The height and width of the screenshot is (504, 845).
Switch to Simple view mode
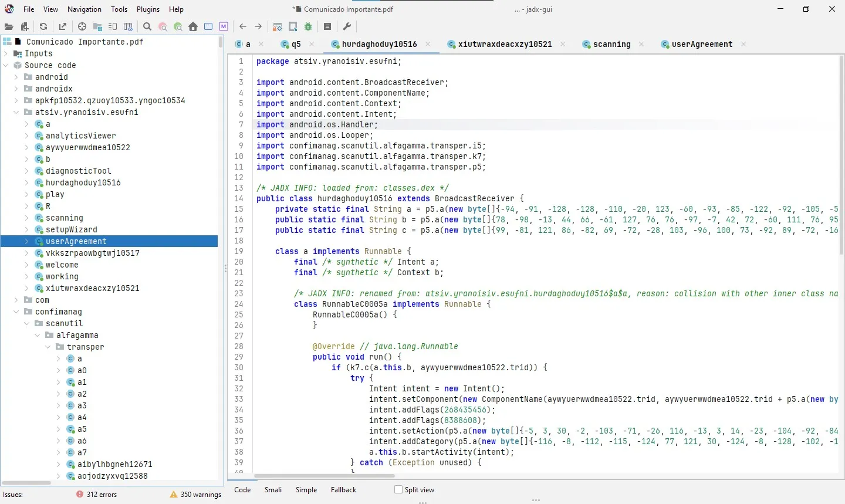coord(306,489)
